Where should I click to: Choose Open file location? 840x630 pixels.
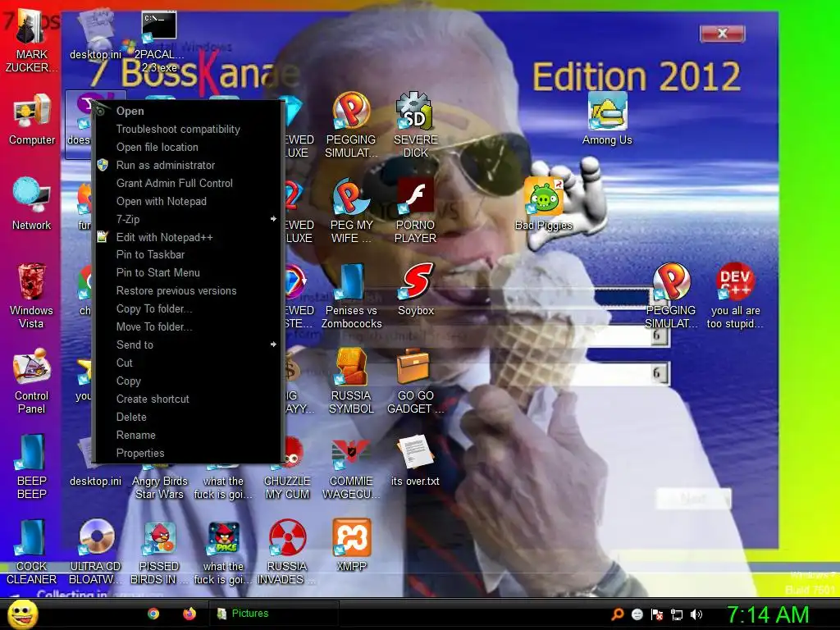[188, 148]
